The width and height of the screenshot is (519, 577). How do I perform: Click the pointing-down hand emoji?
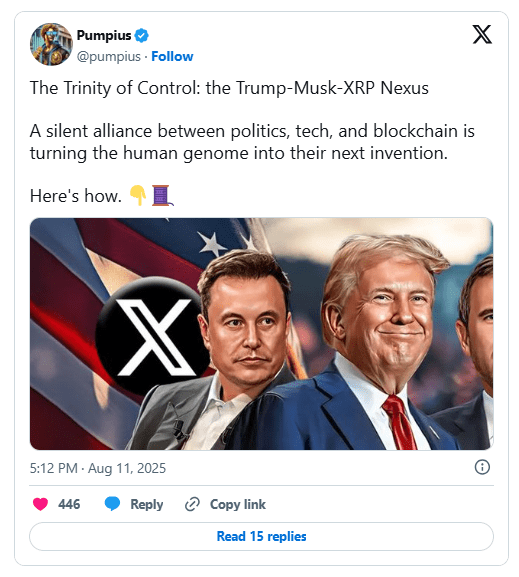pos(138,195)
